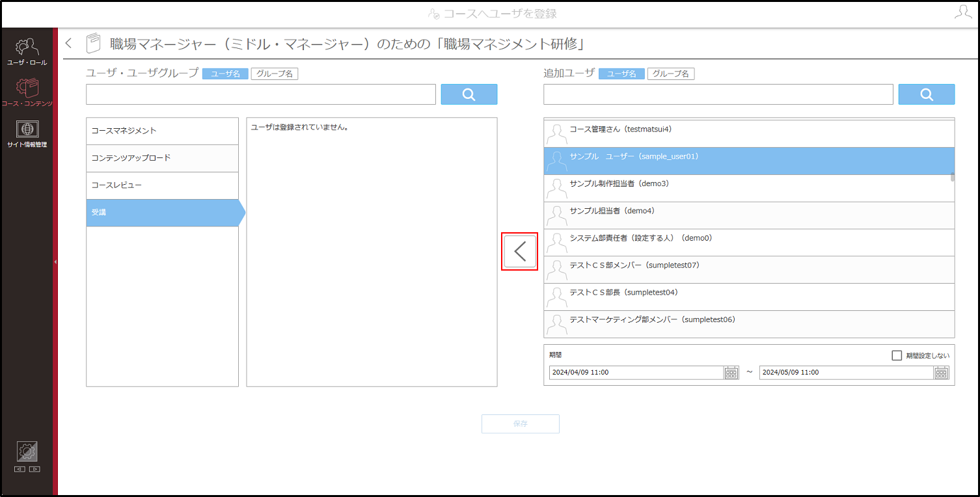Screen dimensions: 980x497
Task: Select the コースレビュー role tab
Action: click(163, 185)
